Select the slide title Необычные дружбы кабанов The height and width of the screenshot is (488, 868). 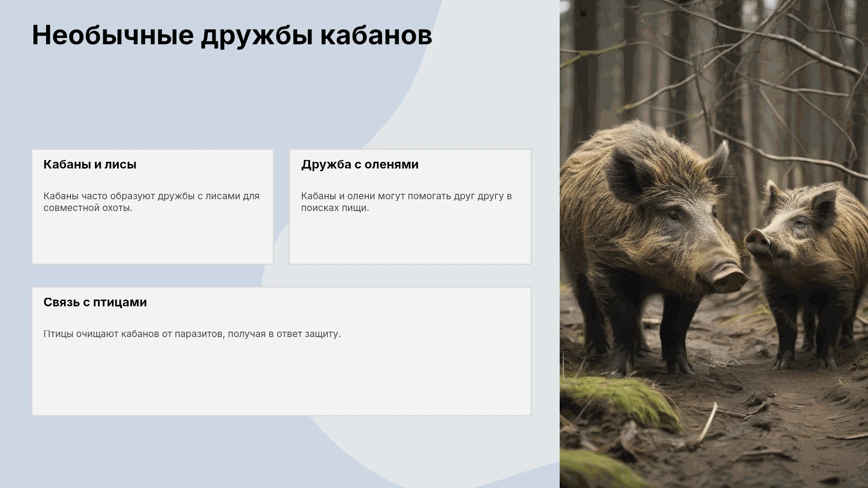[x=232, y=35]
